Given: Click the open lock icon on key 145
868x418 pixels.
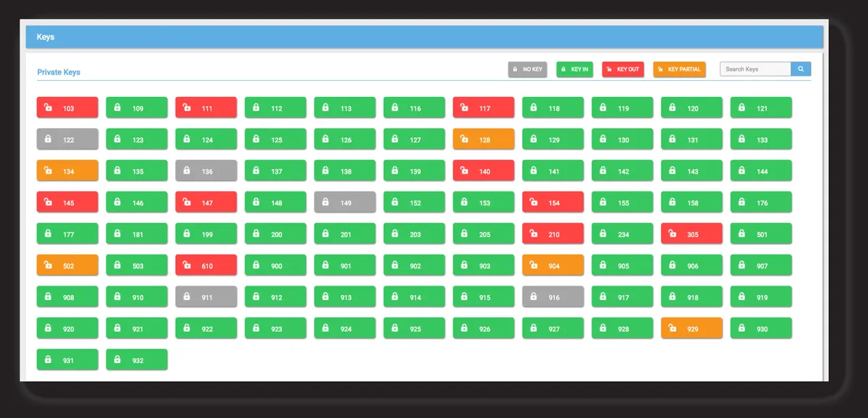Looking at the screenshot, I should coord(48,202).
